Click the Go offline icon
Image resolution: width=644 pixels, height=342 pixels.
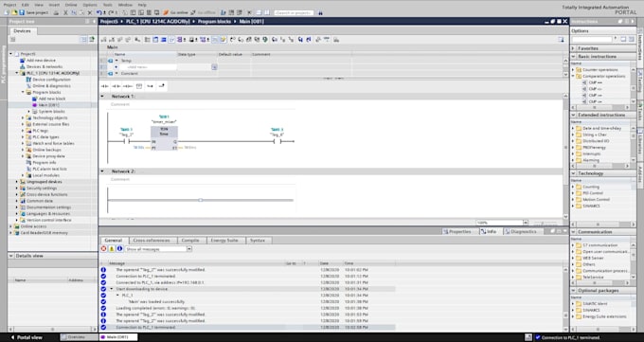(193, 12)
